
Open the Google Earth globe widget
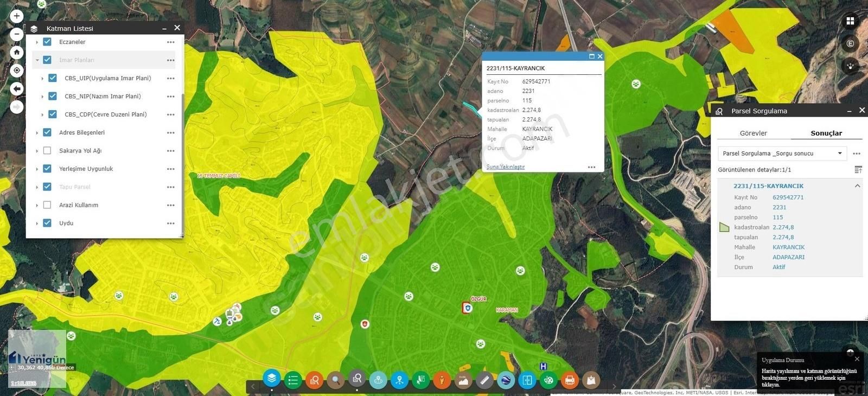click(506, 380)
